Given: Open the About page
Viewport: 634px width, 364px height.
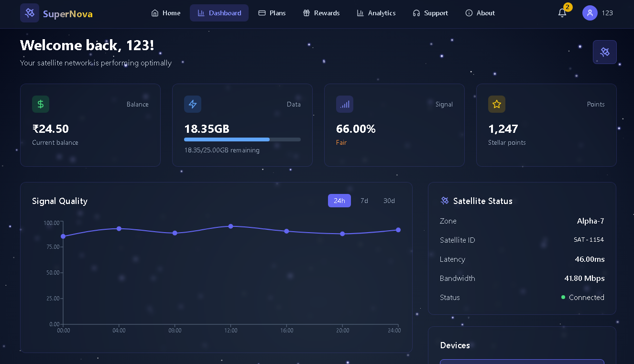Looking at the screenshot, I should tap(480, 13).
